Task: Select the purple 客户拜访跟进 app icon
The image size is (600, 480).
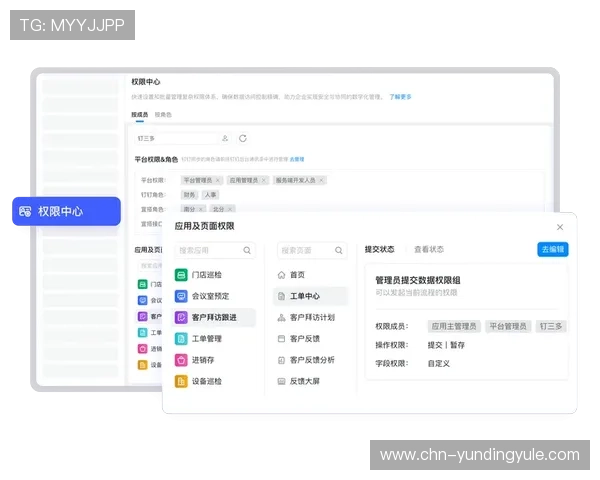Action: tap(181, 317)
